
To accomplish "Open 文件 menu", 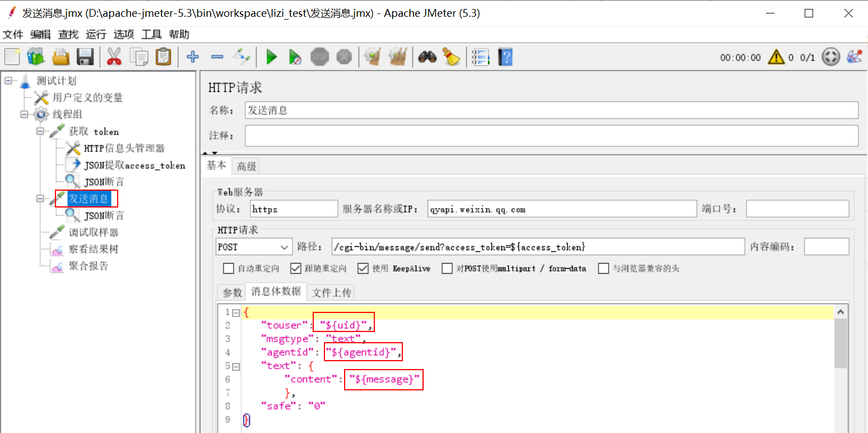I will (x=13, y=34).
